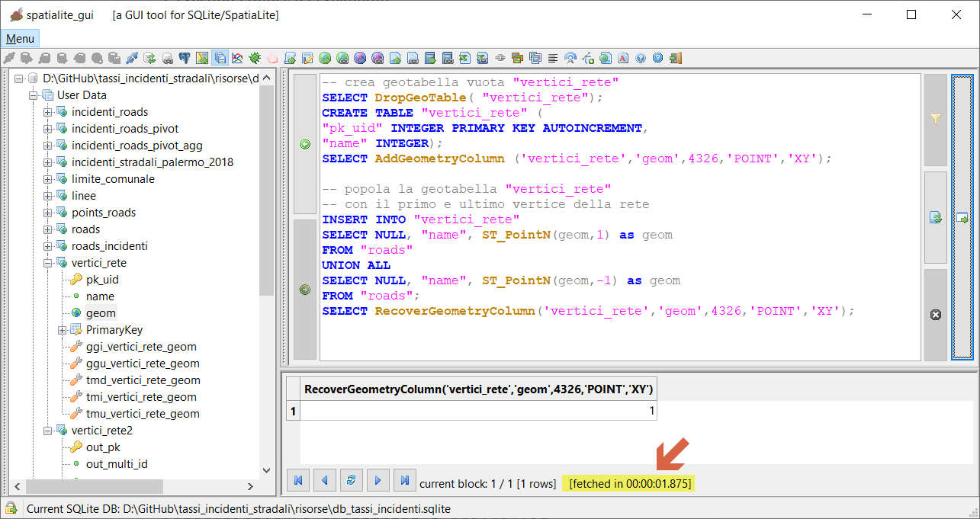Jump to the last result block
980x519 pixels.
click(x=404, y=480)
